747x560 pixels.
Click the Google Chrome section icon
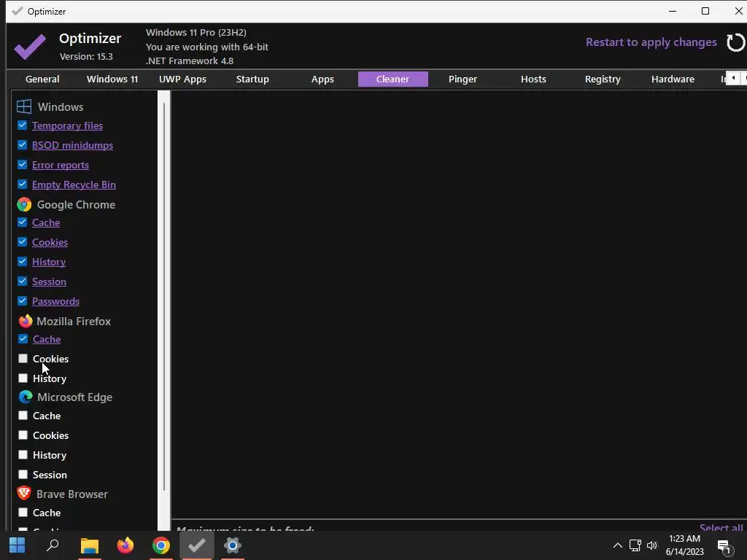[x=24, y=205]
